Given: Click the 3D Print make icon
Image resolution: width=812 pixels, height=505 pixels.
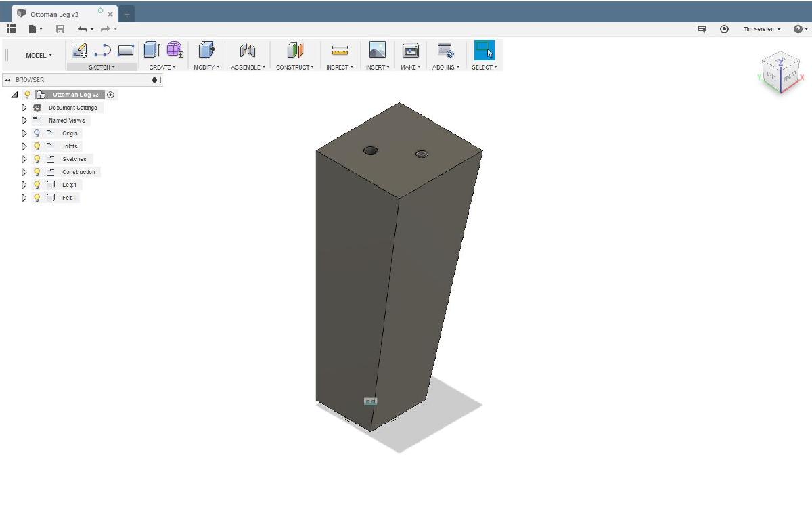Looking at the screenshot, I should click(x=410, y=50).
